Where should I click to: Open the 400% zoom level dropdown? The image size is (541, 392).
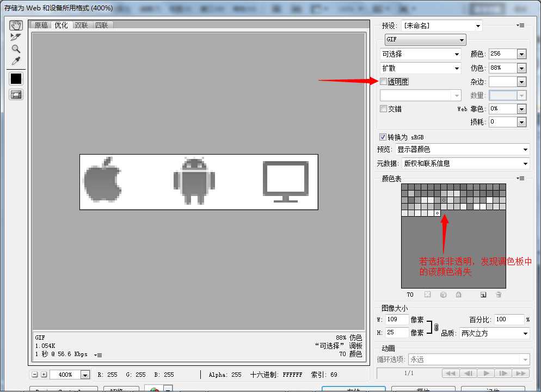pos(85,375)
